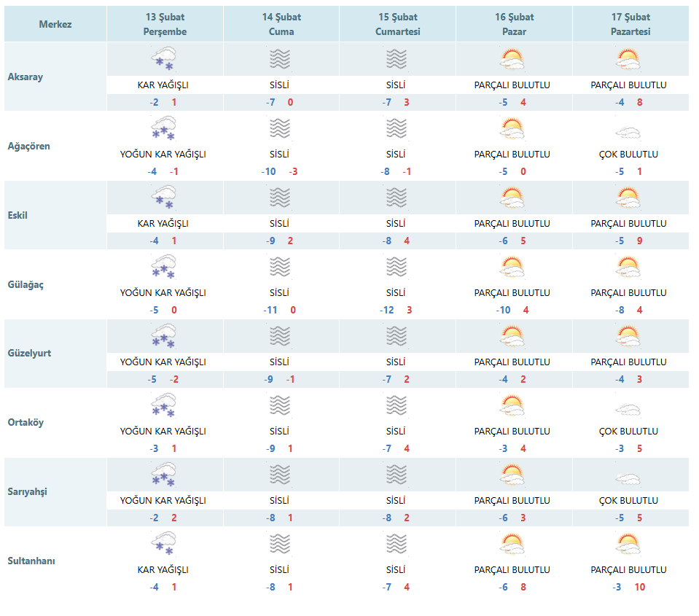Screen dimensions: 699x616
Task: Click Sarıyahşi cloudy icon on Pazartesi
Action: pyautogui.click(x=628, y=479)
